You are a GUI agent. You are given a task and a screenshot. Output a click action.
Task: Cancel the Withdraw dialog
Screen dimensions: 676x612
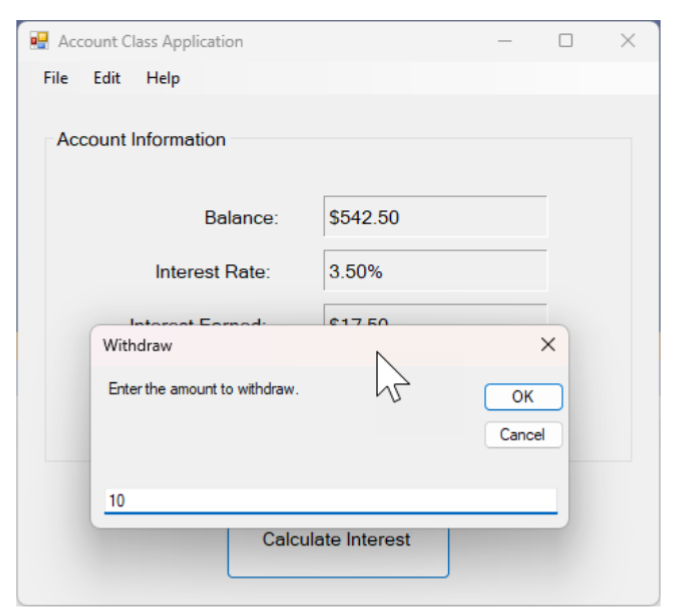coord(523,434)
